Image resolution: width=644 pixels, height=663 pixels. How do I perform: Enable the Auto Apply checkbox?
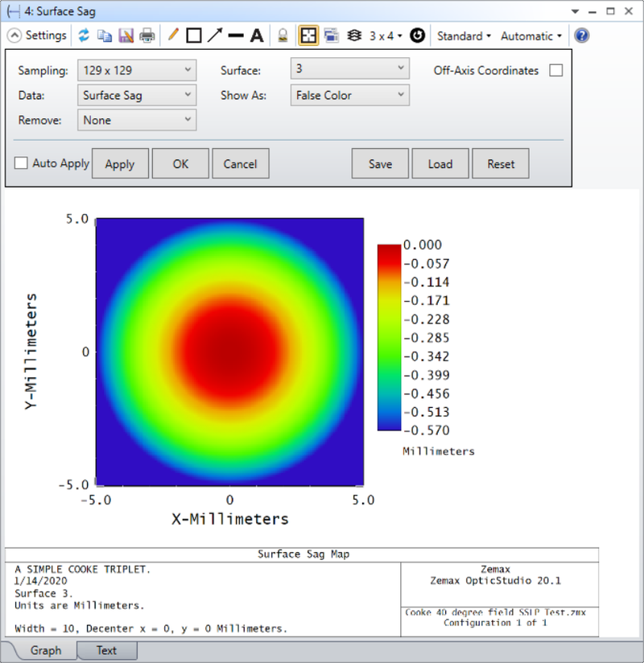21,163
